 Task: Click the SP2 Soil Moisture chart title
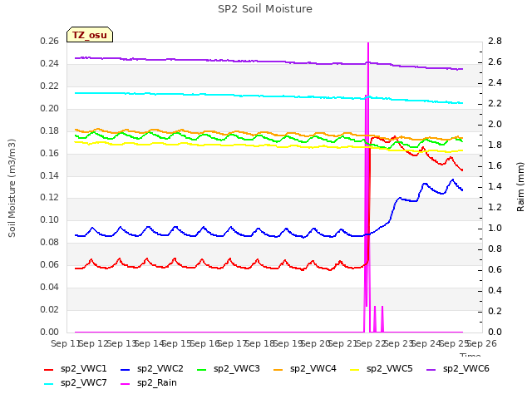265,9
